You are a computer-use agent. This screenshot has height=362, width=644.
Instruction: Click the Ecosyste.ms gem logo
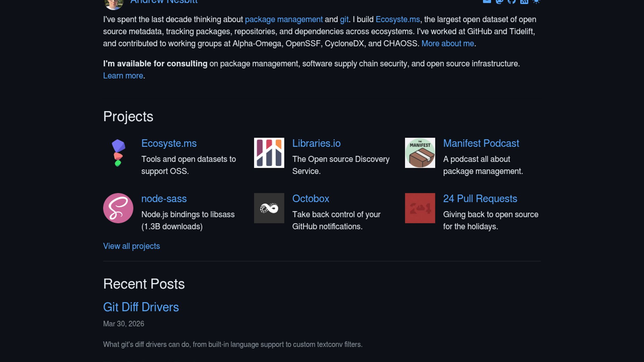point(118,153)
